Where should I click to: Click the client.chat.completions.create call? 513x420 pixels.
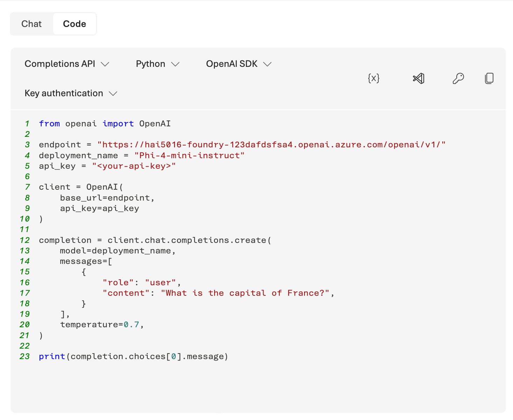pyautogui.click(x=189, y=240)
